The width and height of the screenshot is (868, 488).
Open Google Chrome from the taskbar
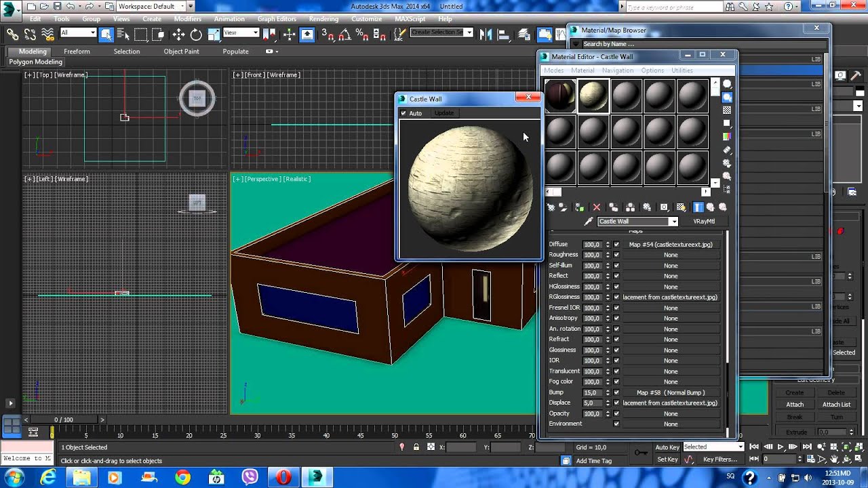[182, 478]
